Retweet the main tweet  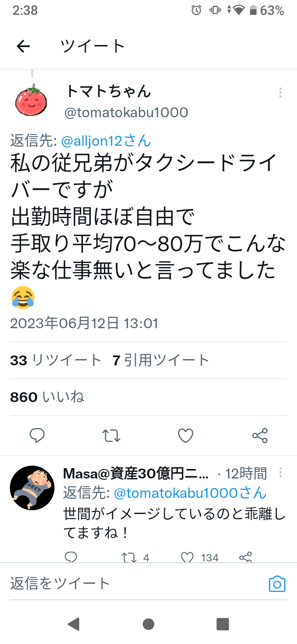click(111, 436)
